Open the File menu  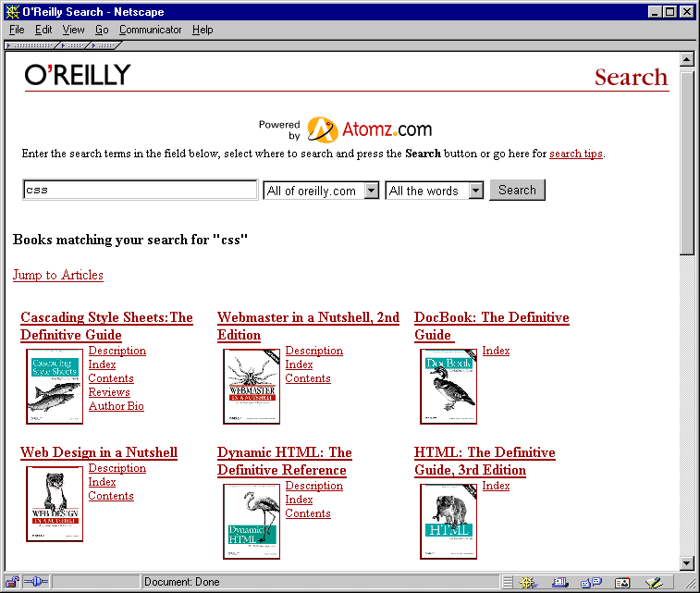[x=17, y=30]
